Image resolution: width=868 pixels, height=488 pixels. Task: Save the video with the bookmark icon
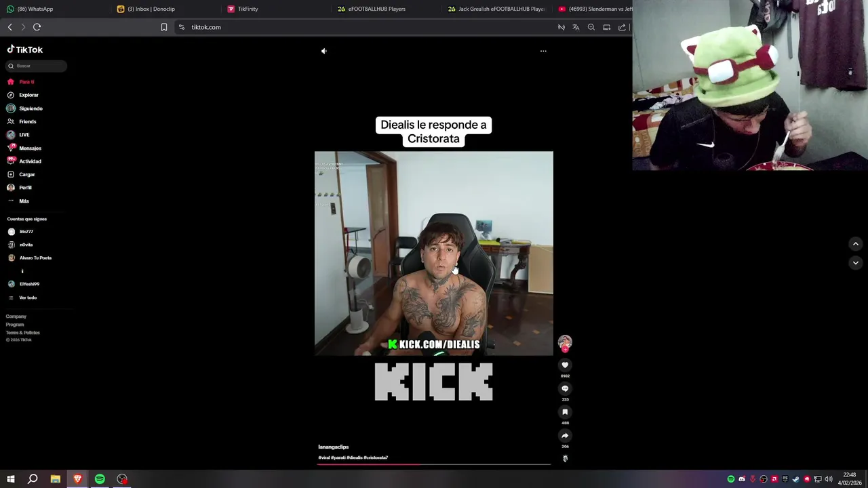tap(565, 412)
